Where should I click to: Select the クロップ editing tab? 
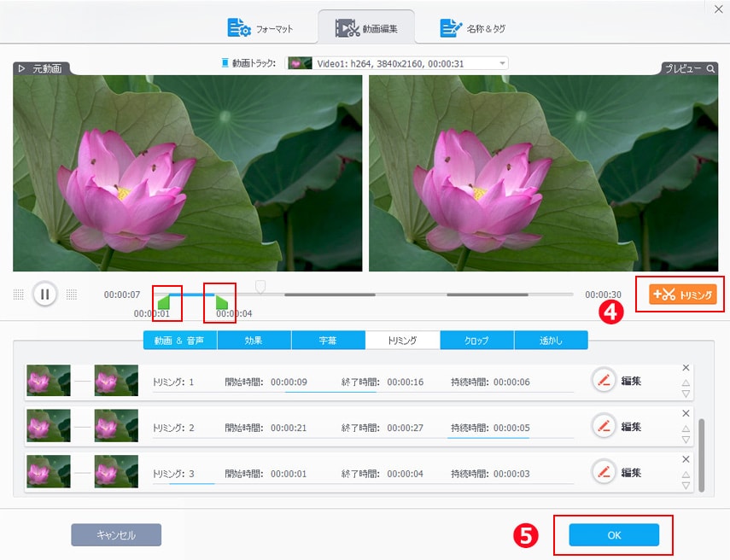pos(476,341)
